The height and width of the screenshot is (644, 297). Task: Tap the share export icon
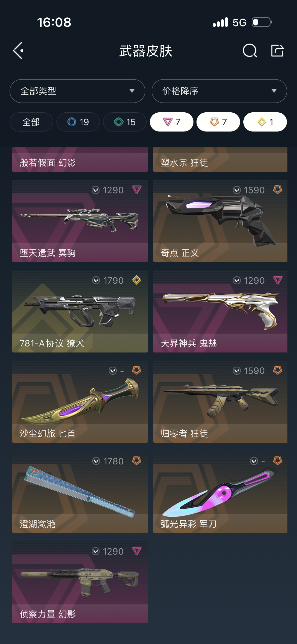point(277,50)
